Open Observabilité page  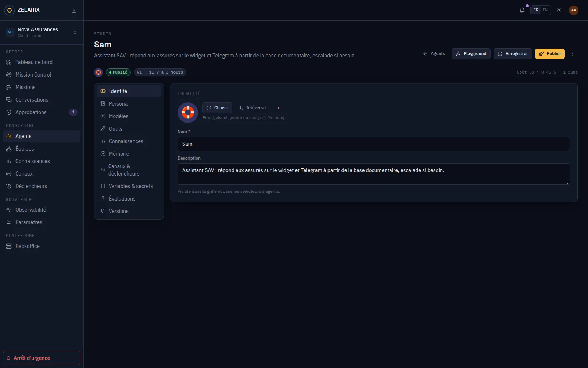tap(42, 210)
